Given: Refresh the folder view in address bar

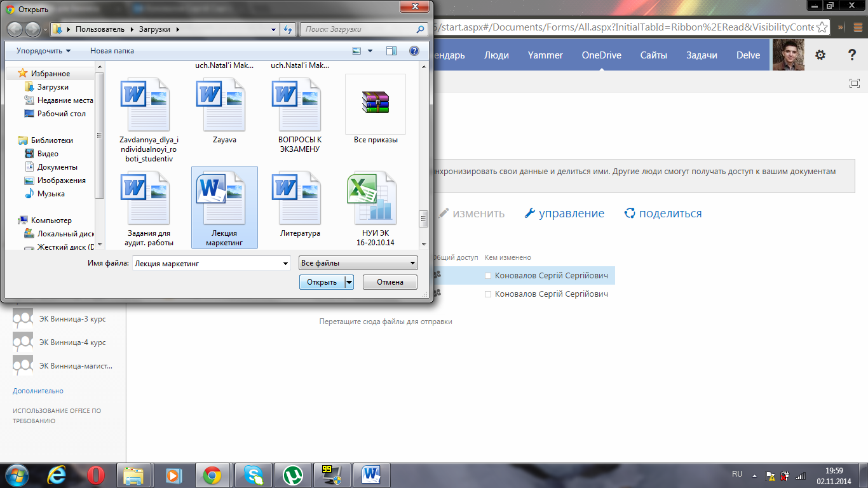Looking at the screenshot, I should pos(288,29).
